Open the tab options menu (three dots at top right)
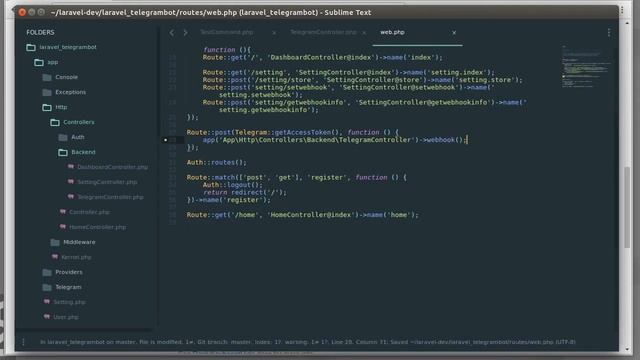The image size is (640, 360). tap(609, 33)
